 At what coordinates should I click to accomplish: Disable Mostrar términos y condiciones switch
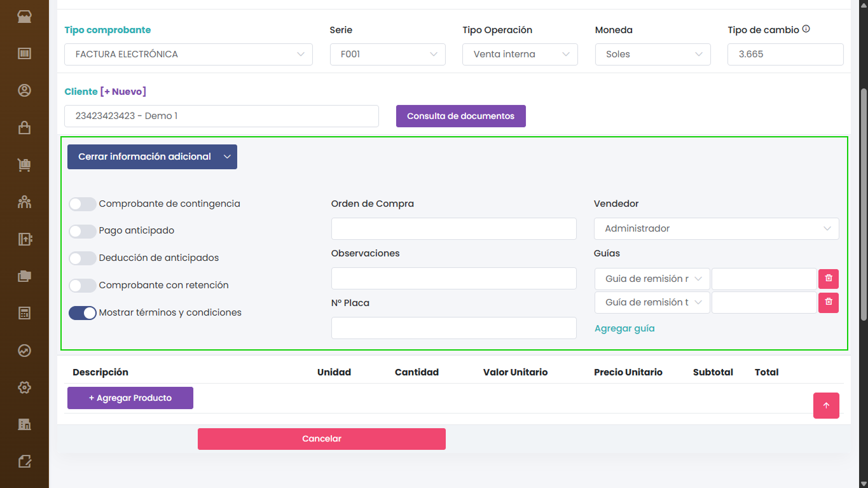pos(83,313)
